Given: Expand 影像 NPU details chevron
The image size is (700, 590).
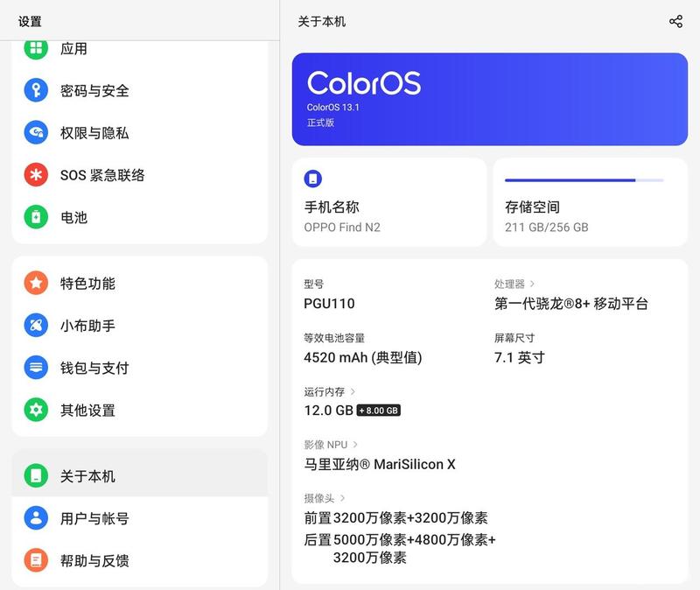Looking at the screenshot, I should pyautogui.click(x=355, y=445).
